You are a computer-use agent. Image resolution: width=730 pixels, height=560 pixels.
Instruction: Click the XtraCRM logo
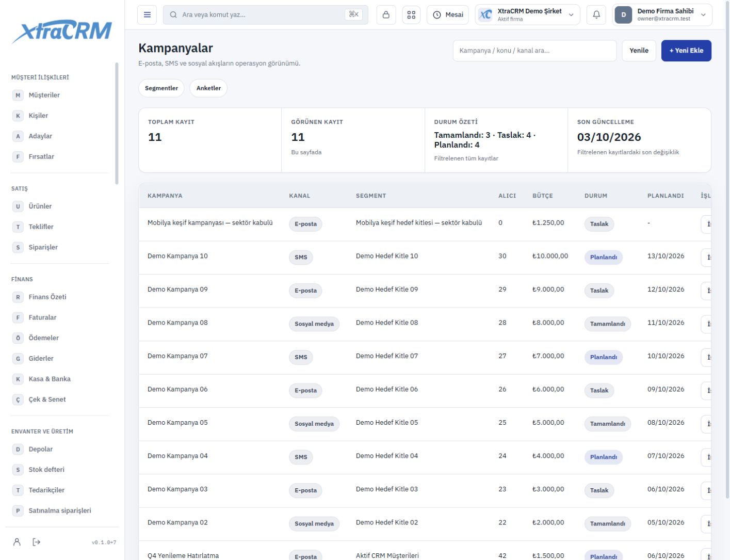click(x=62, y=31)
